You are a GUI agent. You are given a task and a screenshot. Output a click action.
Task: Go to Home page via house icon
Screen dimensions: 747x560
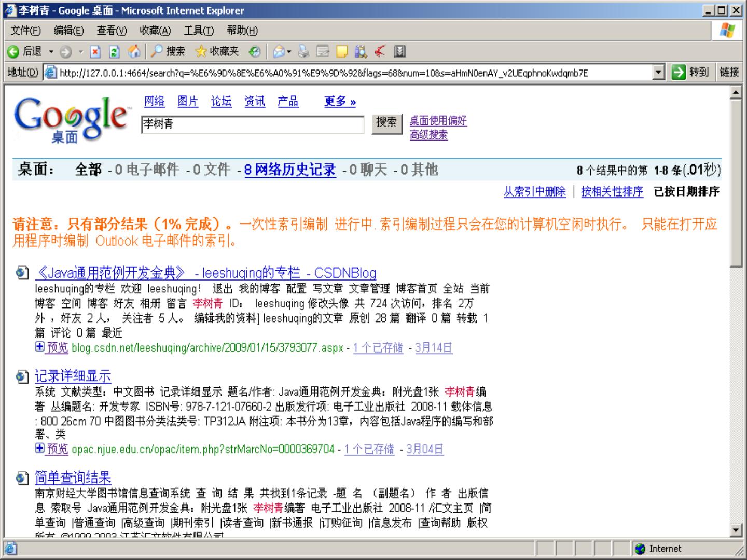[x=134, y=51]
